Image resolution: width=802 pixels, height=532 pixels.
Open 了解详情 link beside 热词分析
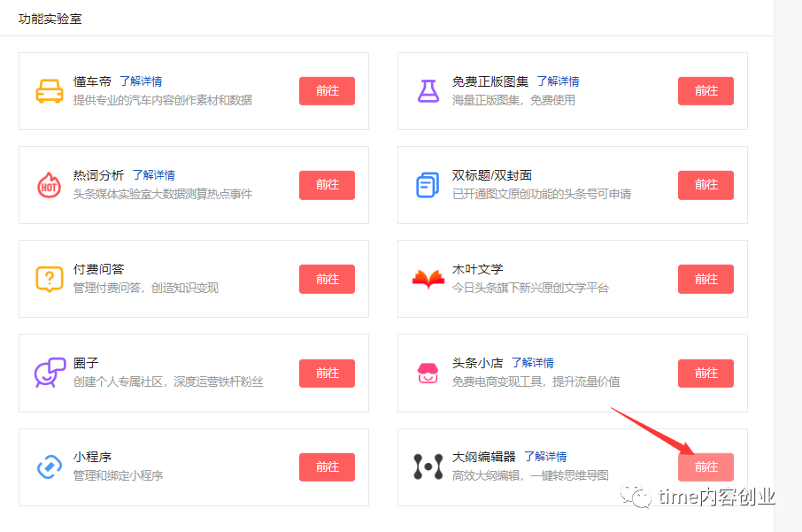coord(153,175)
